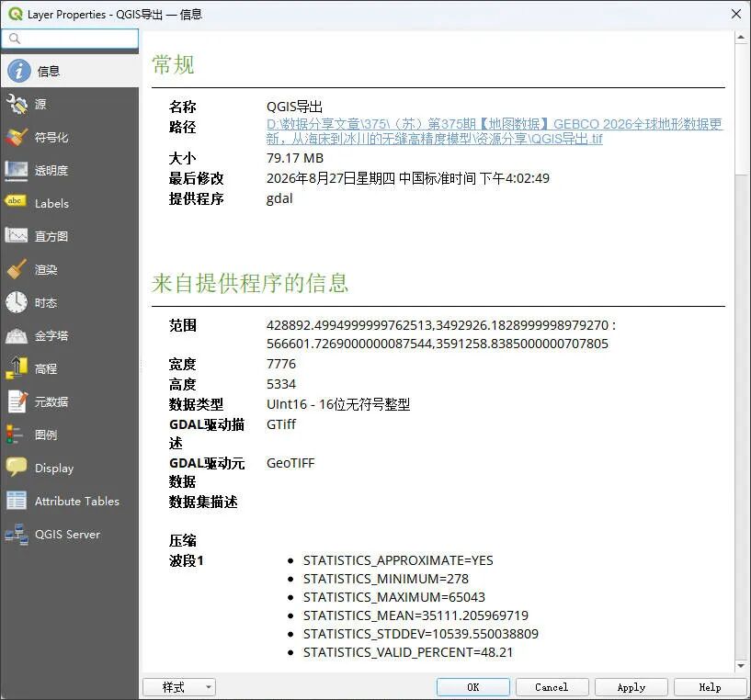Image resolution: width=751 pixels, height=700 pixels.
Task: Click the scrollbar down arrow
Action: pyautogui.click(x=741, y=665)
